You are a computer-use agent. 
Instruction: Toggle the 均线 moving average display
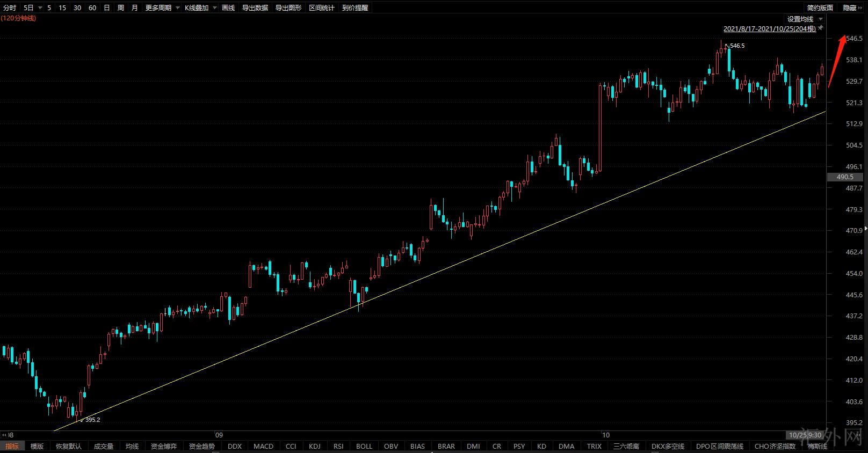[x=132, y=446]
